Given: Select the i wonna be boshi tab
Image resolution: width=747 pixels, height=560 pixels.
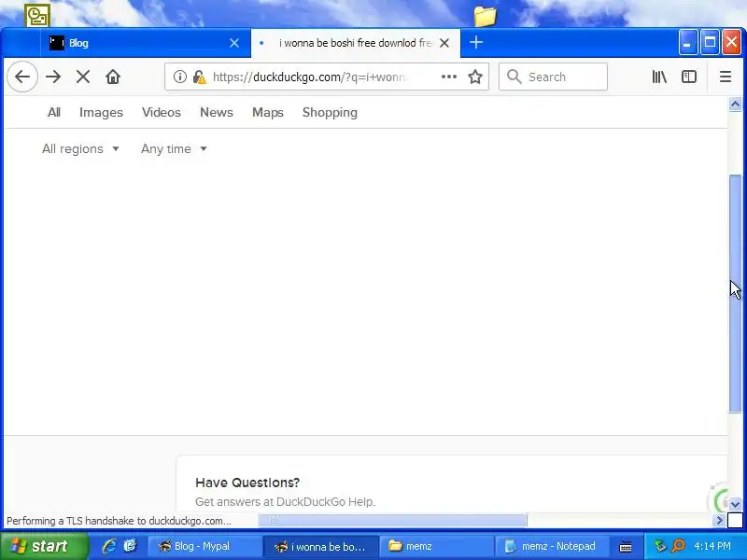Looking at the screenshot, I should (356, 43).
